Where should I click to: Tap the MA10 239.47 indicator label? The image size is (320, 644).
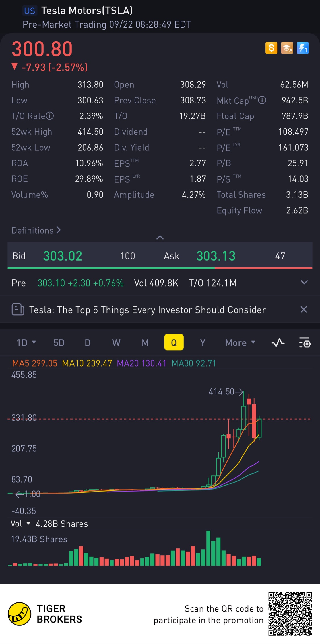pyautogui.click(x=87, y=363)
